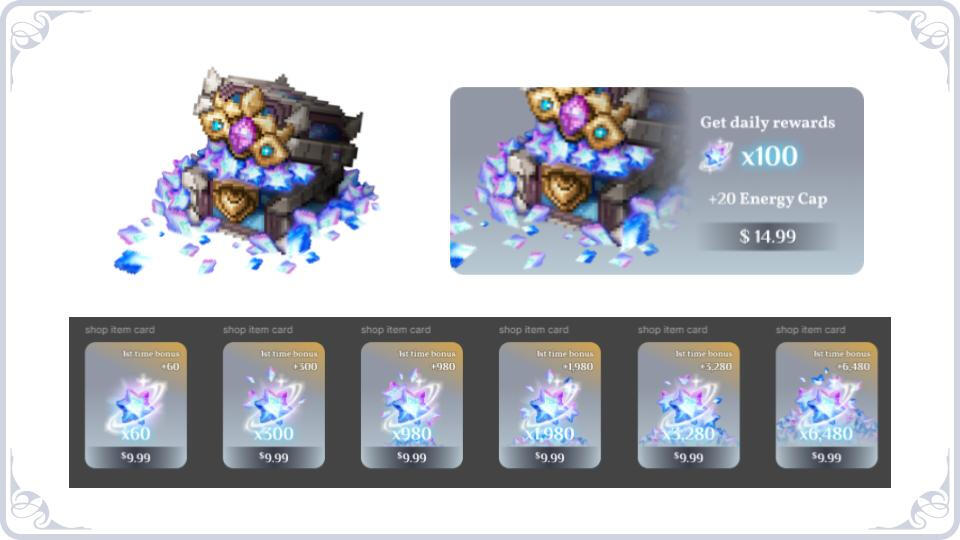Click the '+20 Energy Cap' text
Viewport: 960px width, 540px height.
768,199
